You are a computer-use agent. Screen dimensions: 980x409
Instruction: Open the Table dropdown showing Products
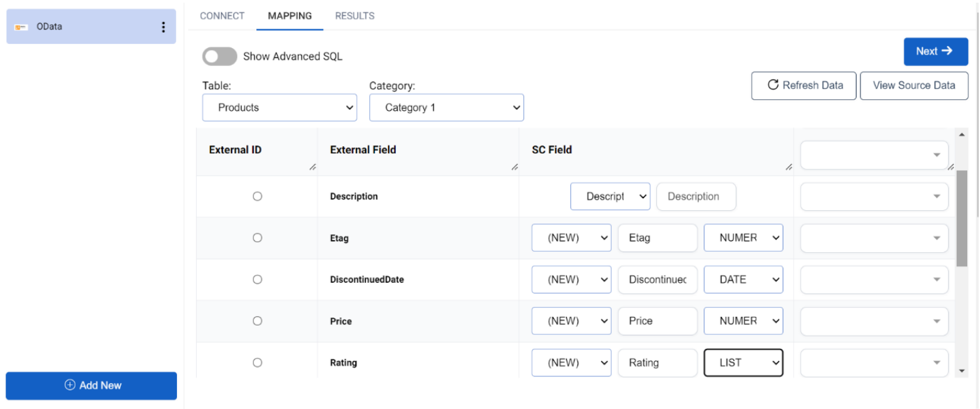click(x=279, y=107)
